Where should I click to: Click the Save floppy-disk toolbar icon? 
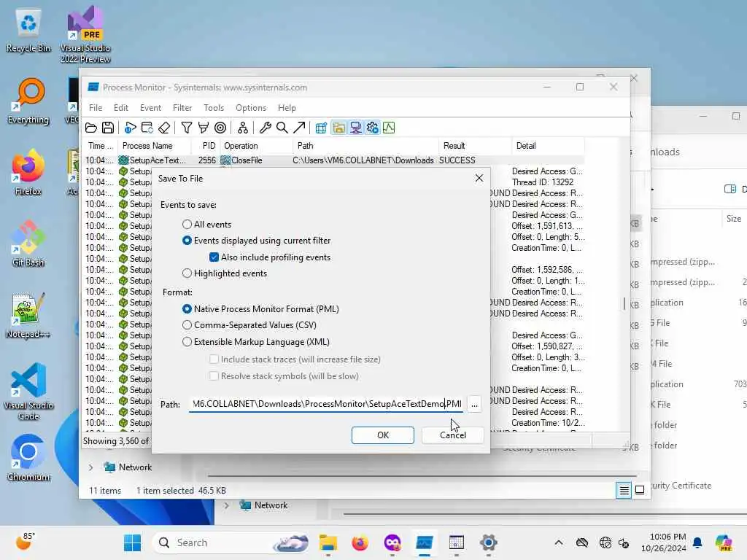[108, 128]
